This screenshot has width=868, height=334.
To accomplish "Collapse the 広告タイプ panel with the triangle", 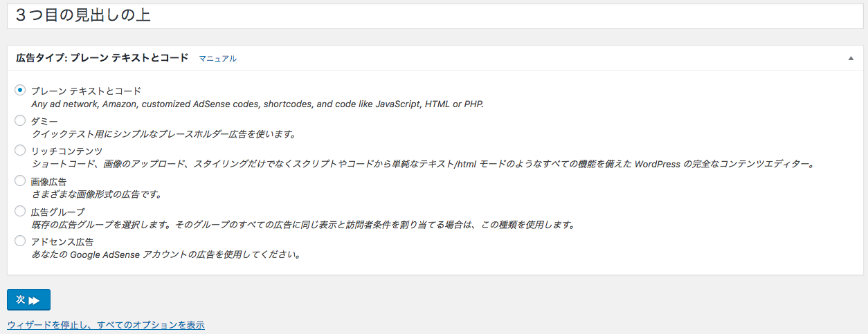I will pyautogui.click(x=851, y=59).
